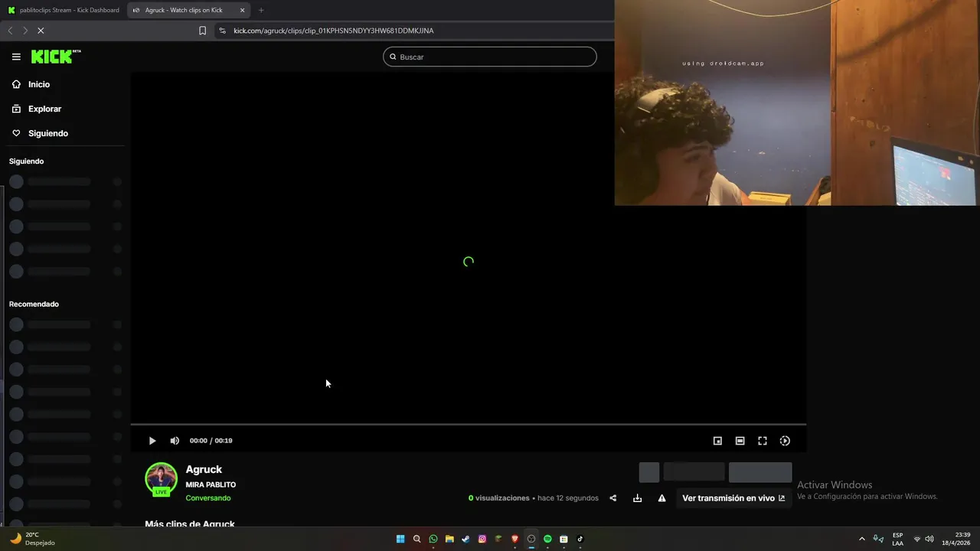
Task: Open Agruck's avatar profile
Action: [x=161, y=479]
